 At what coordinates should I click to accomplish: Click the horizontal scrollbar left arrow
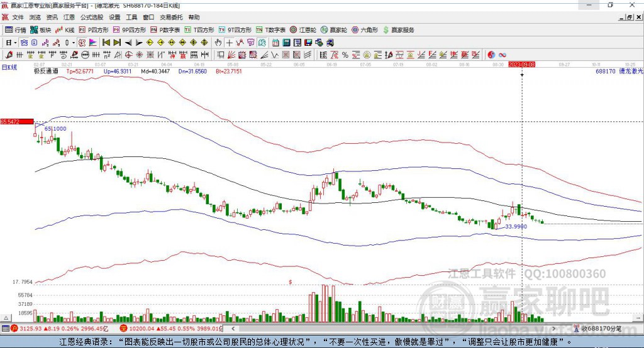pyautogui.click(x=233, y=329)
